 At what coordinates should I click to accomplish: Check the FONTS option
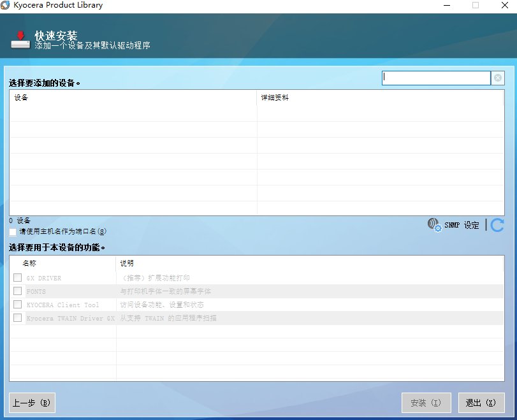pos(17,291)
